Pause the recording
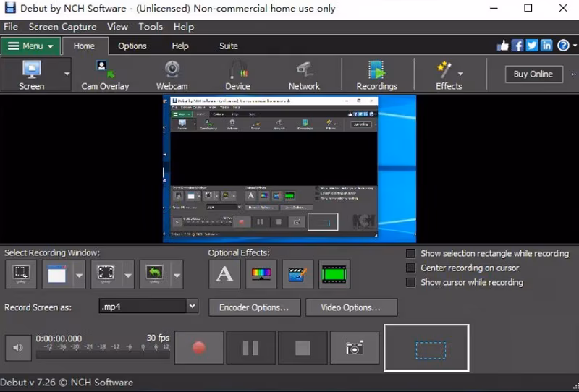The width and height of the screenshot is (579, 392). (250, 348)
